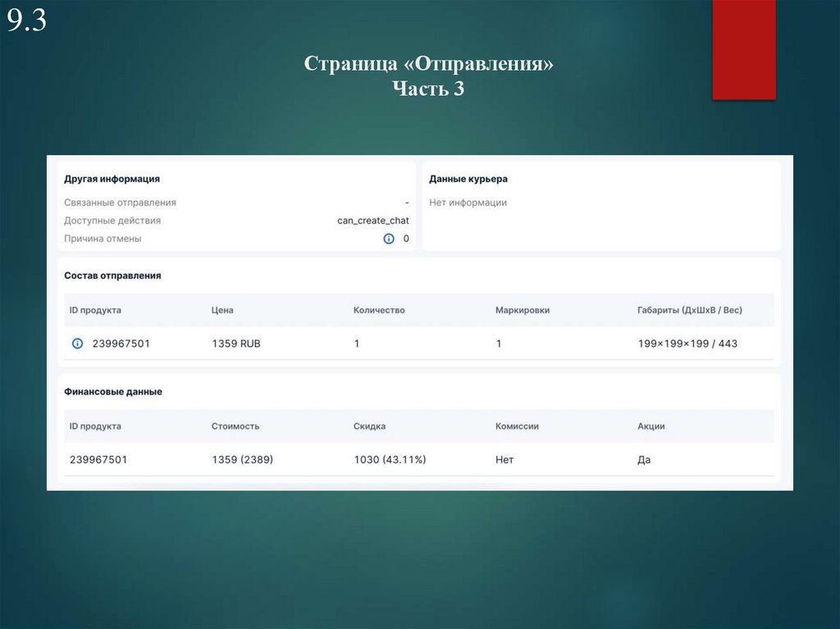Click discount cell '1030 (43.11%)'
The height and width of the screenshot is (629, 840).
390,460
